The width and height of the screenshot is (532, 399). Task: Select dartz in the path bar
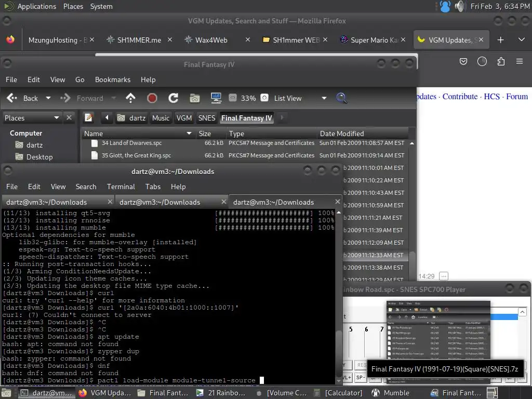[x=131, y=118]
